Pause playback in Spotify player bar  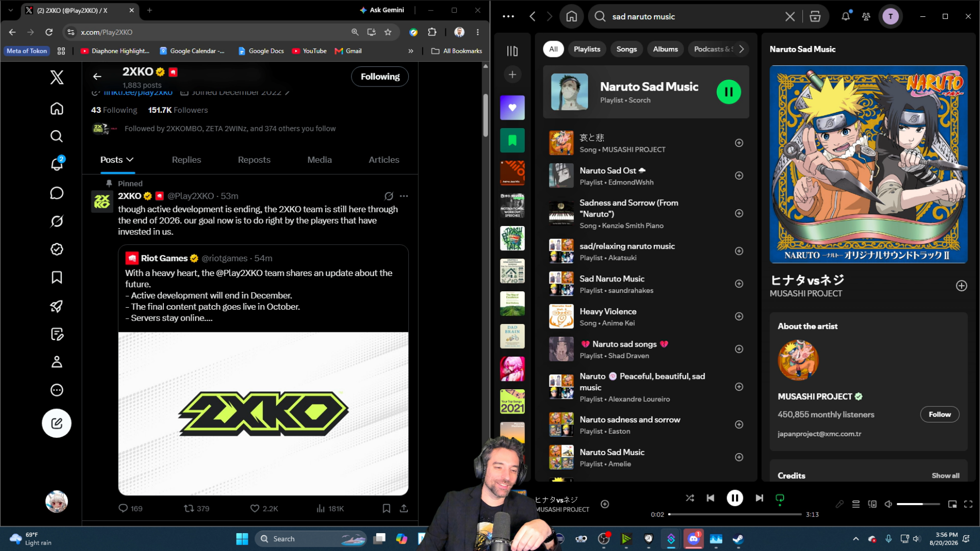click(735, 498)
